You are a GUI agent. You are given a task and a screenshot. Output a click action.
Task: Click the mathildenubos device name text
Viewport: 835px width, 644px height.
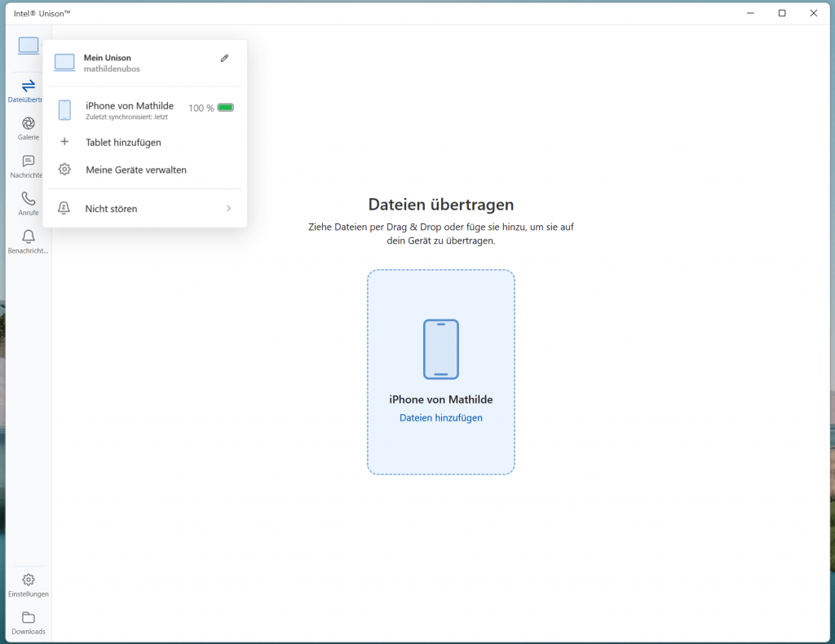[112, 69]
